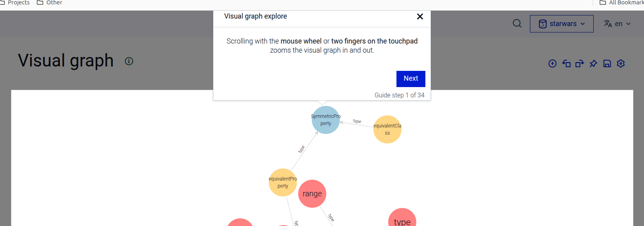Open visual graph settings gear
This screenshot has width=644, height=226.
pyautogui.click(x=621, y=63)
